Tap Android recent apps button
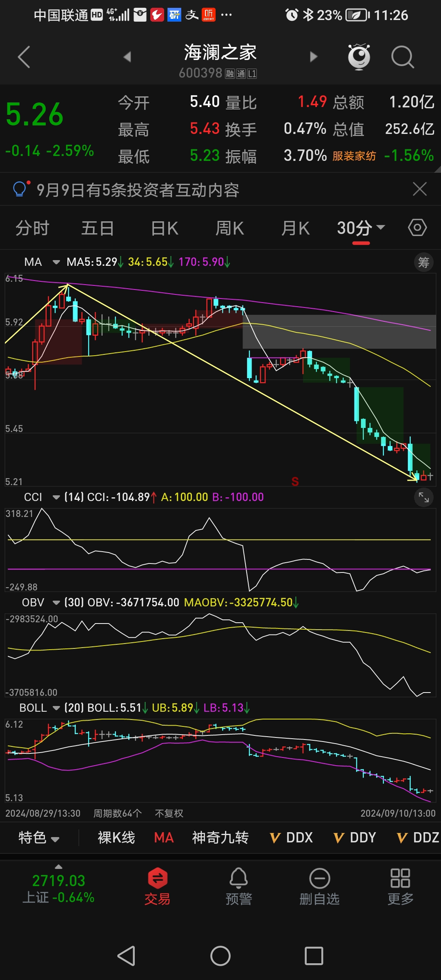Viewport: 441px width, 980px height. click(x=314, y=956)
